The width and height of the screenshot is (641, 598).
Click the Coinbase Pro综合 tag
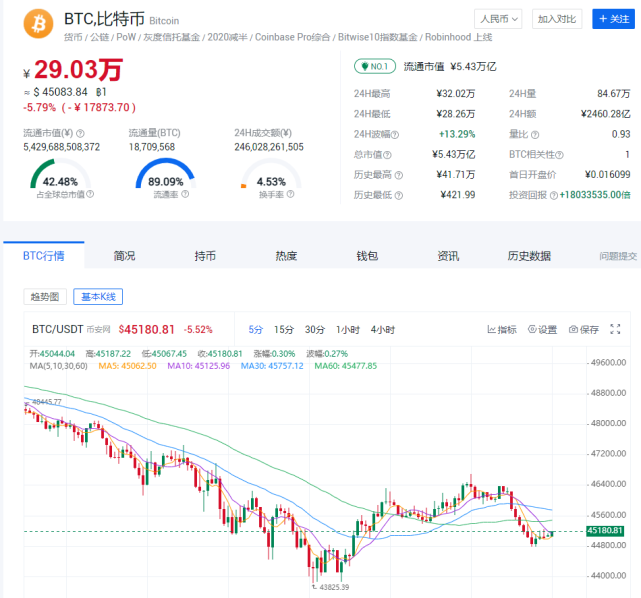(x=292, y=37)
